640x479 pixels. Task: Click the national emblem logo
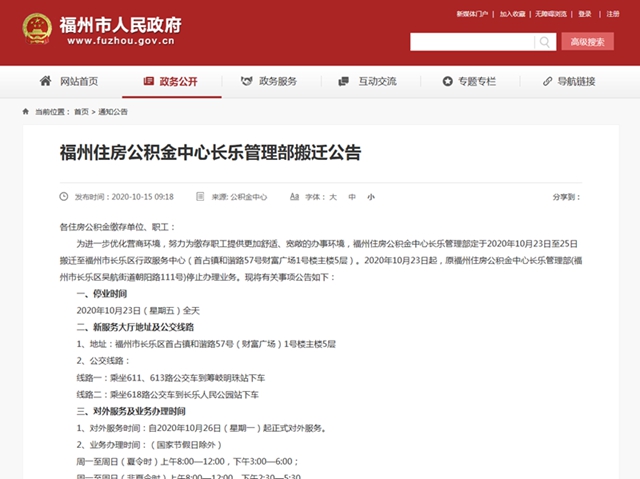coord(37,30)
